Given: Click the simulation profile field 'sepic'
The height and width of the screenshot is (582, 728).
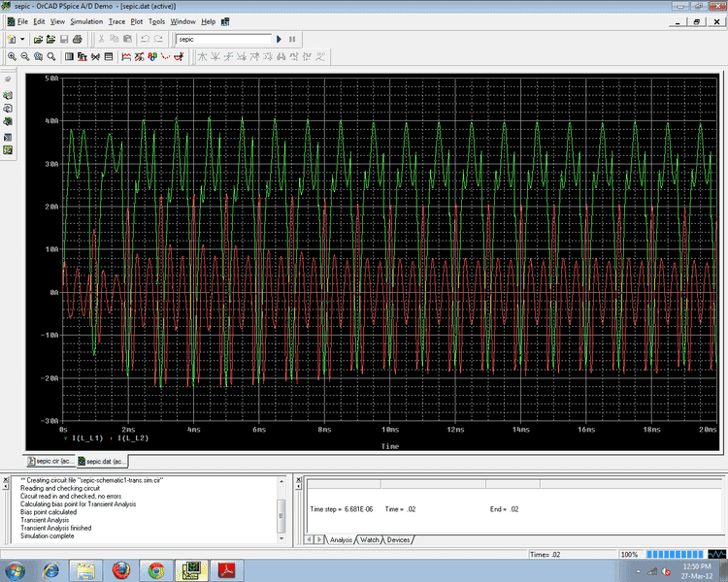Looking at the screenshot, I should 223,39.
